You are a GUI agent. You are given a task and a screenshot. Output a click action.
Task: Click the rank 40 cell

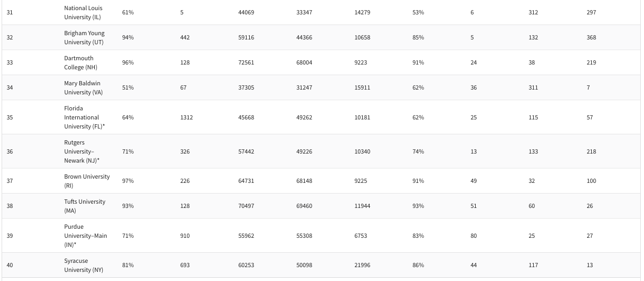point(10,265)
